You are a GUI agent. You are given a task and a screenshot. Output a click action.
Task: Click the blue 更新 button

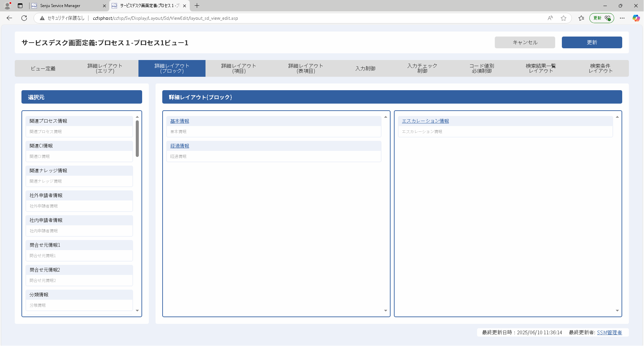[592, 42]
